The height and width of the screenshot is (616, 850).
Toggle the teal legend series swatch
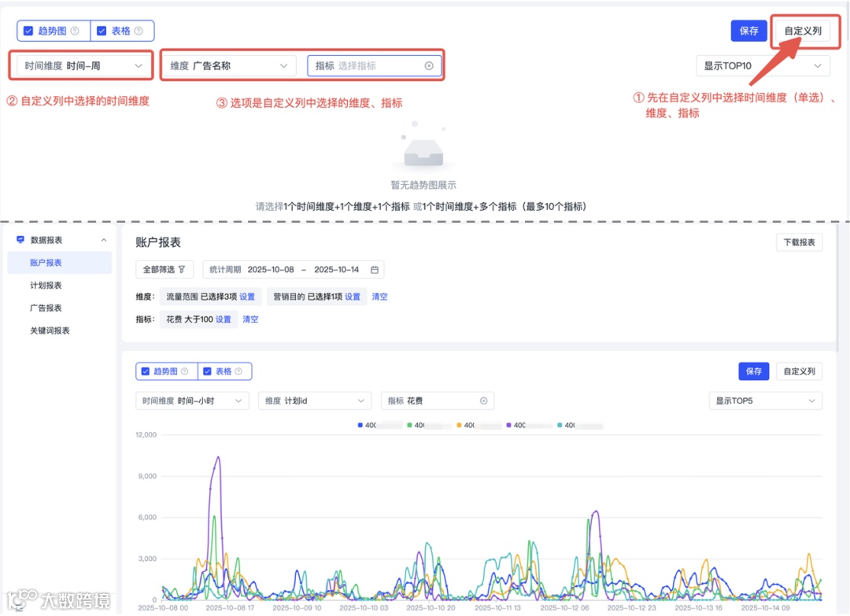point(560,426)
